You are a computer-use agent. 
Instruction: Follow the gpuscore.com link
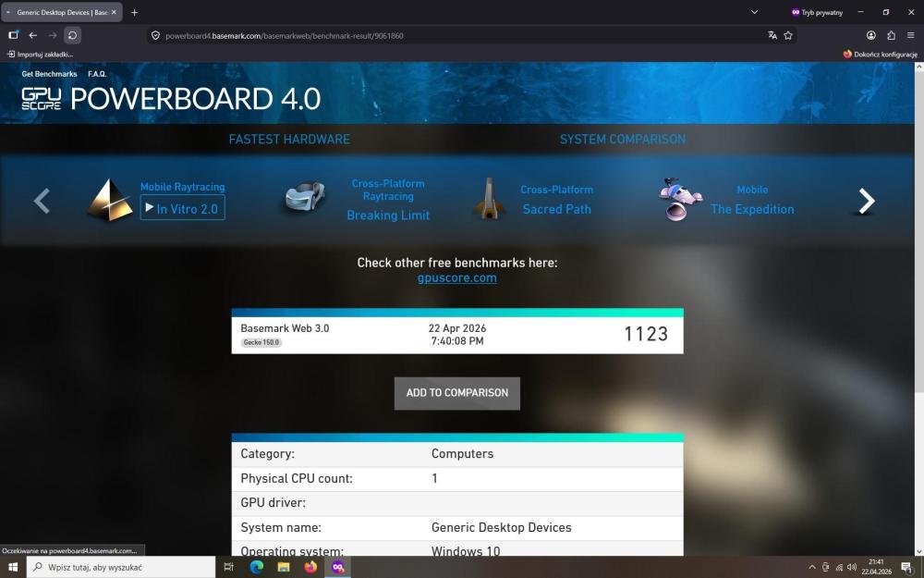tap(456, 277)
